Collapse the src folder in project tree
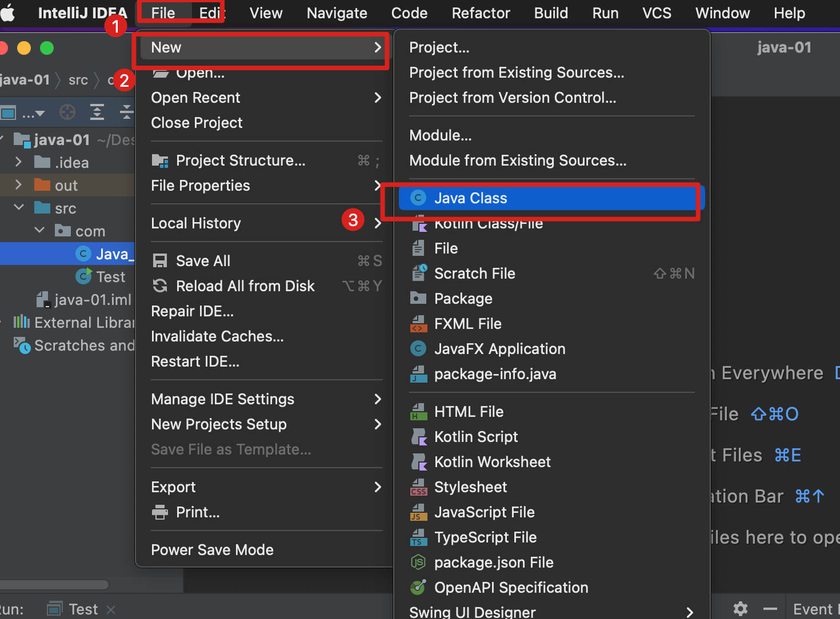This screenshot has width=840, height=619. (18, 208)
